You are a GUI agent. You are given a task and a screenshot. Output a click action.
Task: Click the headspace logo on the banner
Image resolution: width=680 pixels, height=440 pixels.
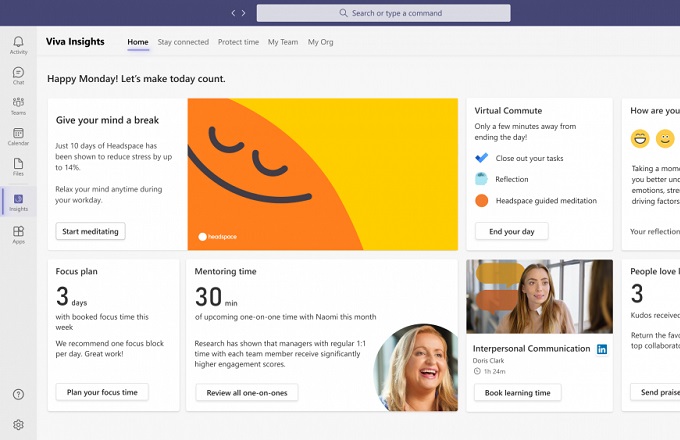click(218, 237)
